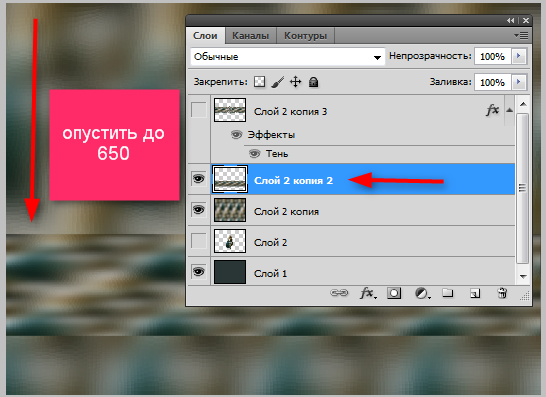
Task: Open the Обычные blend mode dropdown
Action: (x=288, y=57)
